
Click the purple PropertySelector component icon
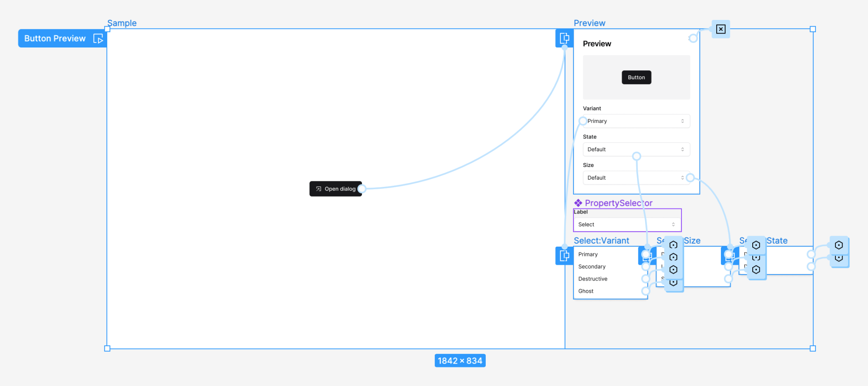click(577, 203)
